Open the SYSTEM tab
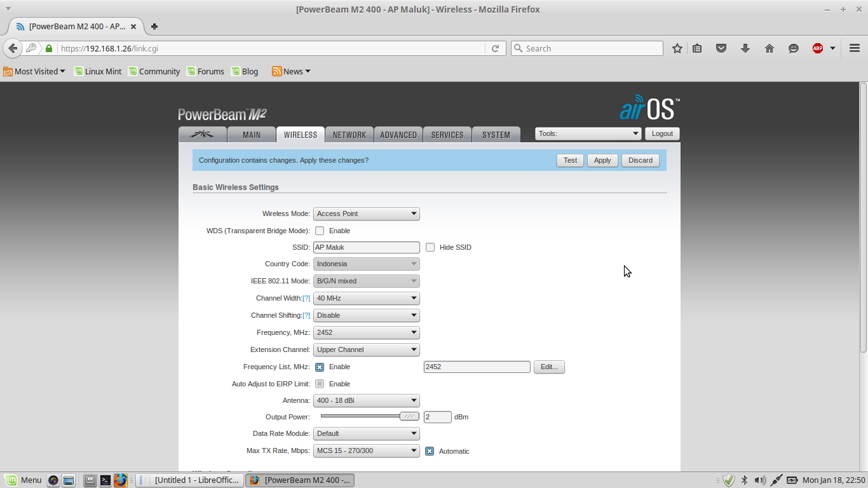868x488 pixels. (496, 134)
